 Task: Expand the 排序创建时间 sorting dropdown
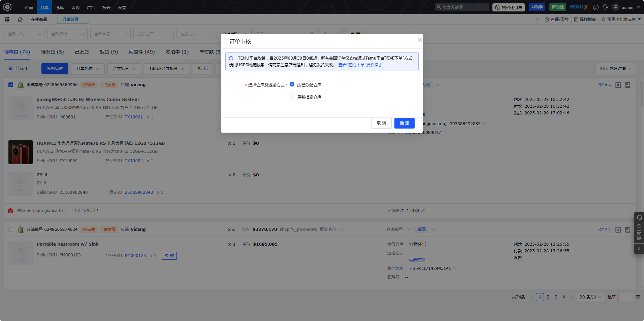[615, 68]
